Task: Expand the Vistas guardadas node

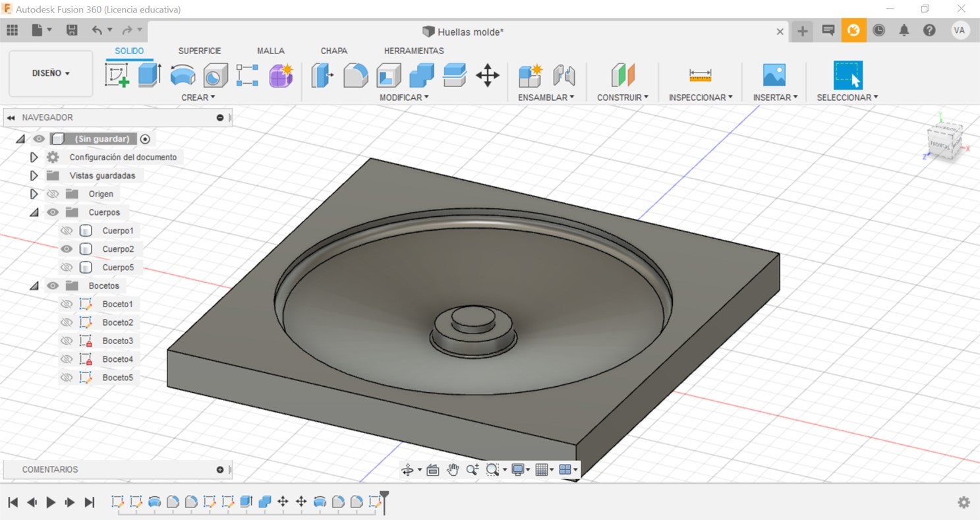Action: point(34,176)
